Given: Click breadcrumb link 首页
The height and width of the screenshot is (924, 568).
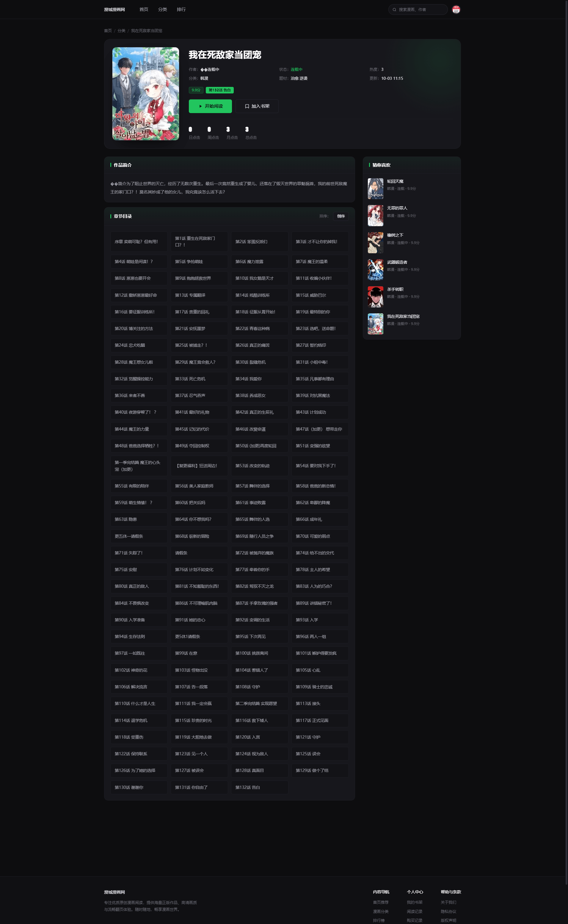Looking at the screenshot, I should [x=108, y=31].
